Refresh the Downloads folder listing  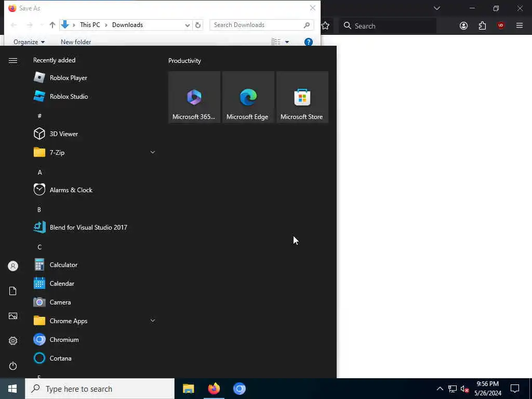(198, 25)
